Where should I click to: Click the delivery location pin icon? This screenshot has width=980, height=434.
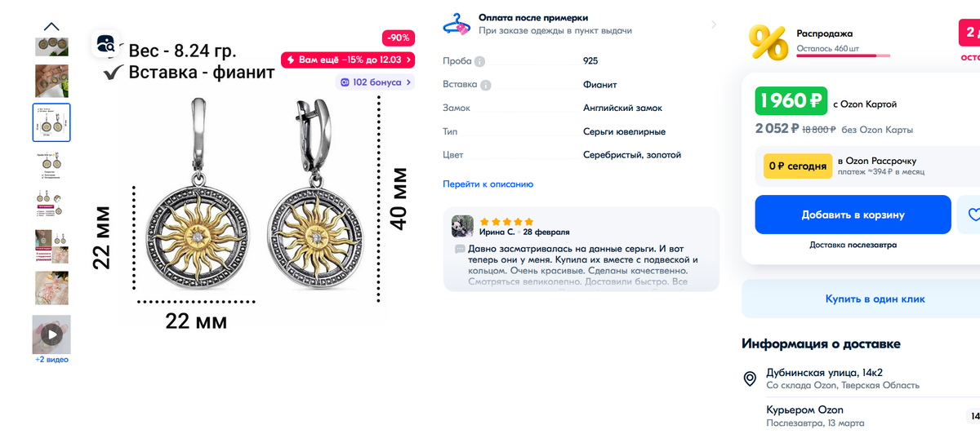tap(749, 379)
